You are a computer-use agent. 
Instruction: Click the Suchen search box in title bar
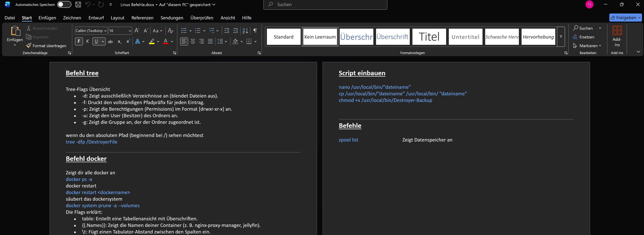[x=325, y=5]
